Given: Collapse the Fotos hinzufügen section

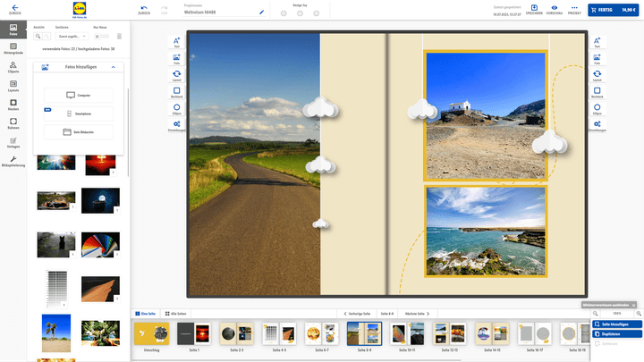Looking at the screenshot, I should [x=114, y=67].
